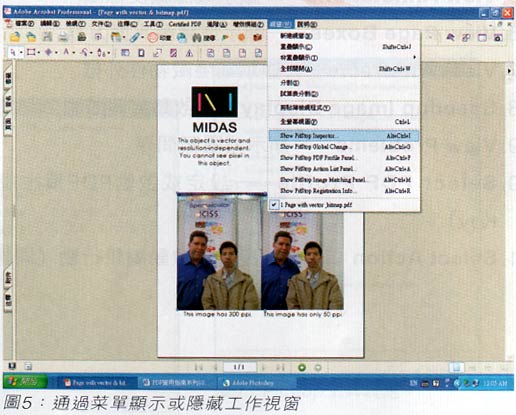Image resolution: width=516 pixels, height=415 pixels.
Task: Go to last page navigation button
Action: tap(281, 367)
